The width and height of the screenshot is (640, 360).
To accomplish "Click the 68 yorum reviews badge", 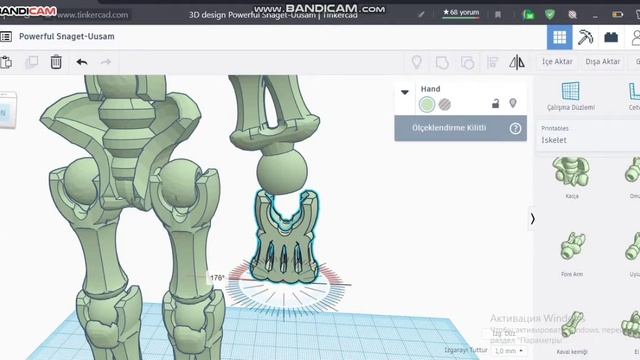I will (x=461, y=13).
